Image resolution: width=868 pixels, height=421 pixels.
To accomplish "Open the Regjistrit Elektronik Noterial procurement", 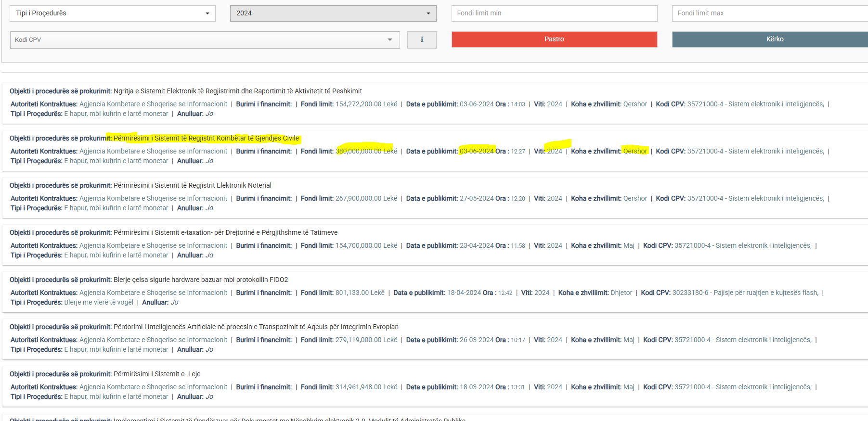I will (192, 185).
